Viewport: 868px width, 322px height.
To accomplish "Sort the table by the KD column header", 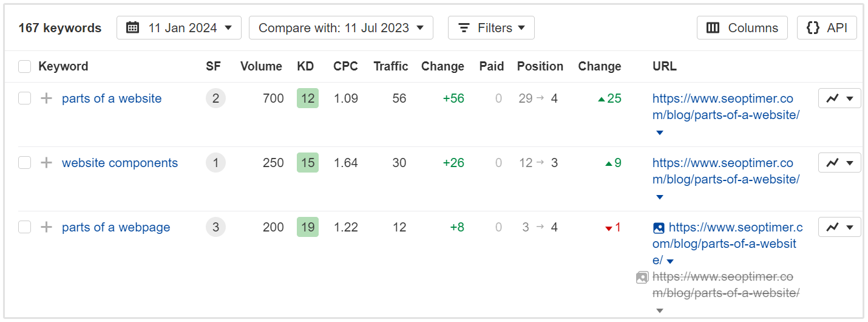I will tap(305, 67).
